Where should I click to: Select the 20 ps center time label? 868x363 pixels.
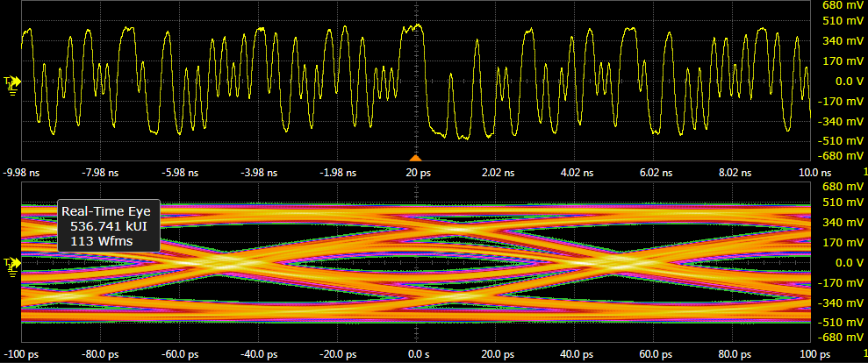pos(416,173)
